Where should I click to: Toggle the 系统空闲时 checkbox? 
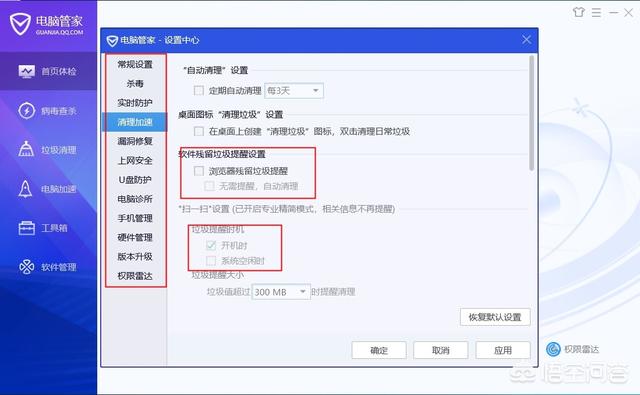point(211,260)
